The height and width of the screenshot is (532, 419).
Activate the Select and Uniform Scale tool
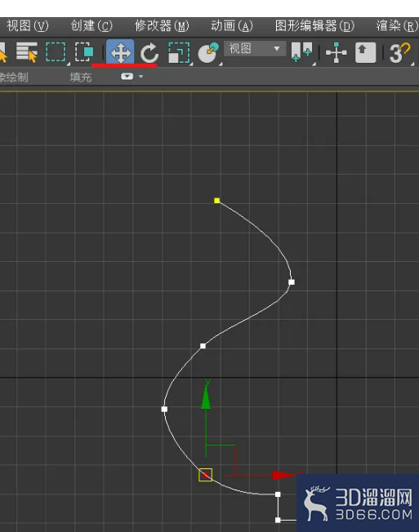[180, 52]
